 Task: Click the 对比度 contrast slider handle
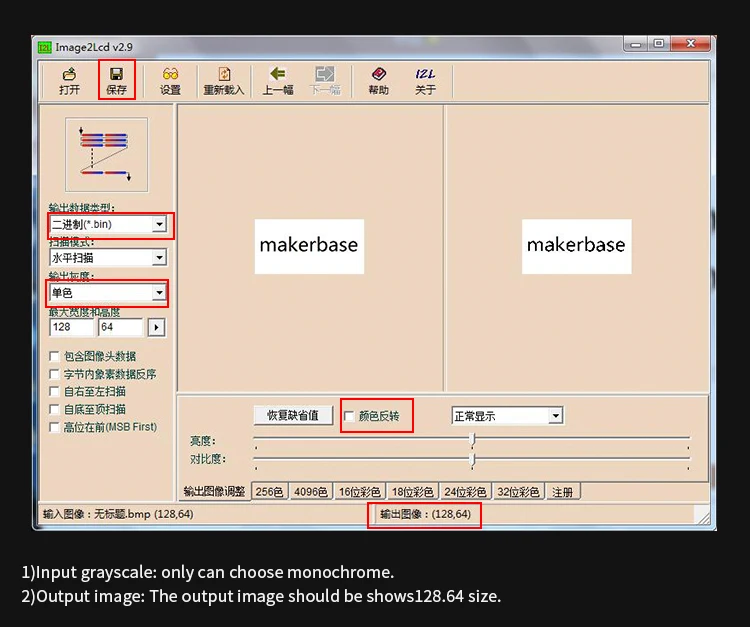473,460
